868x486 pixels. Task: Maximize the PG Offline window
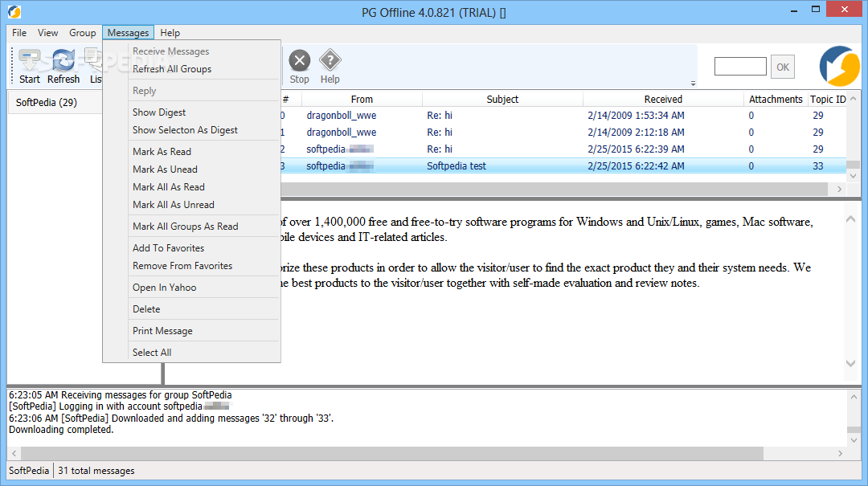coord(816,10)
